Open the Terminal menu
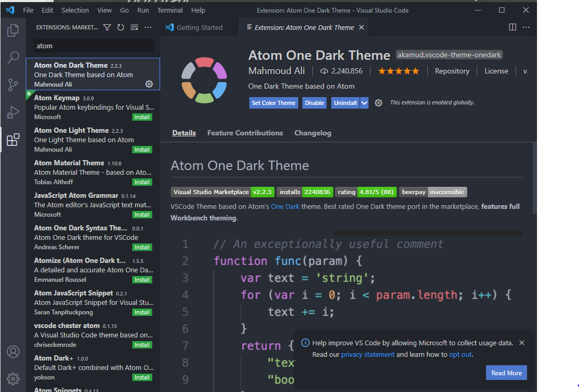The height and width of the screenshot is (392, 579). pyautogui.click(x=170, y=10)
